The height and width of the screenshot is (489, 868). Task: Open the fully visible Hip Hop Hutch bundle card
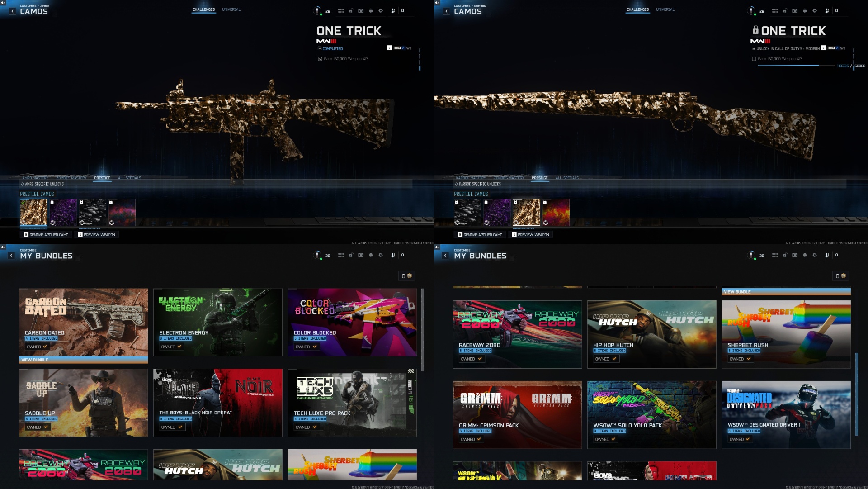point(652,334)
